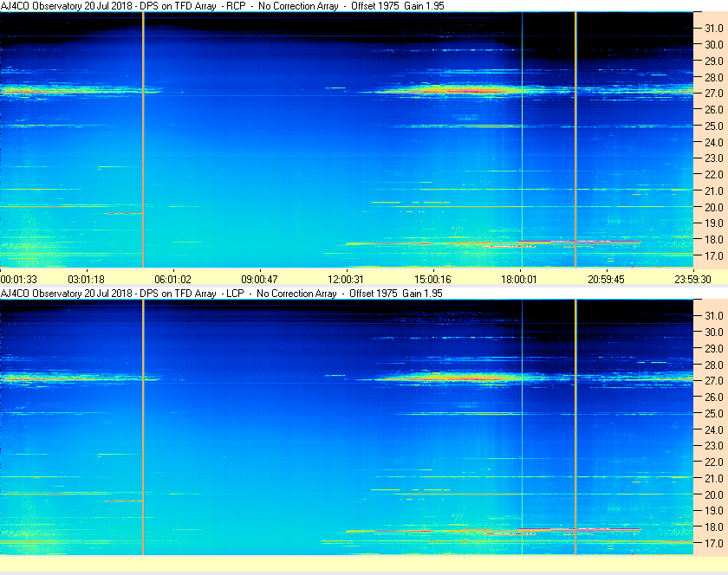The width and height of the screenshot is (728, 575).
Task: Select the 23:59:30 time axis label
Action: point(692,280)
